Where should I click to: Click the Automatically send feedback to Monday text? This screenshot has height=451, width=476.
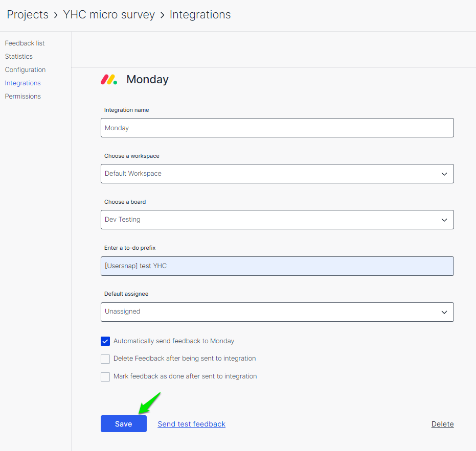point(174,341)
